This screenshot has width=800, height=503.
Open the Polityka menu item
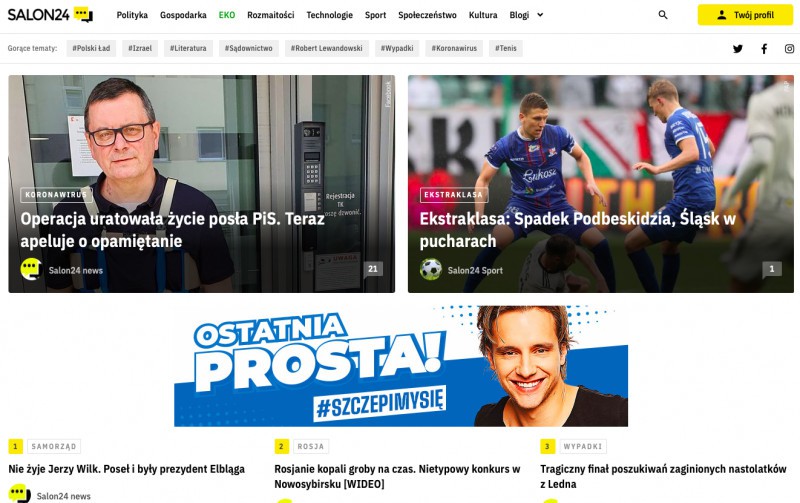(132, 15)
